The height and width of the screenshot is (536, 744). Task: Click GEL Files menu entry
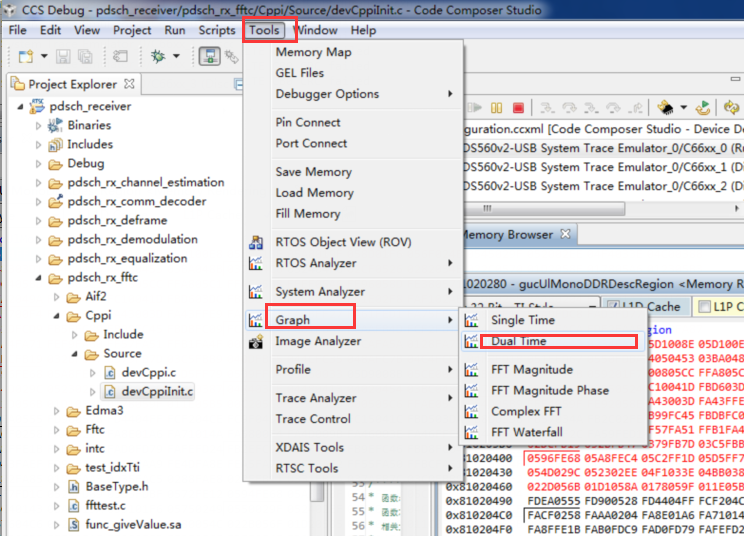299,73
